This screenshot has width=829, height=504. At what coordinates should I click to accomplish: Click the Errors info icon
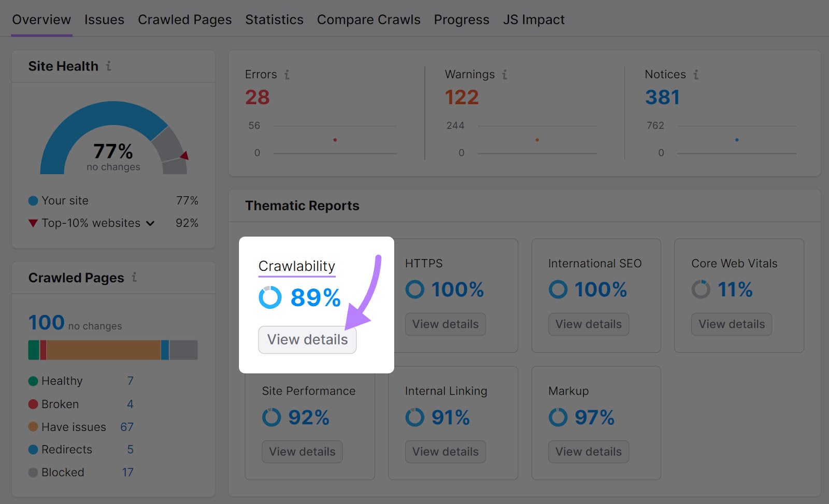(x=287, y=75)
